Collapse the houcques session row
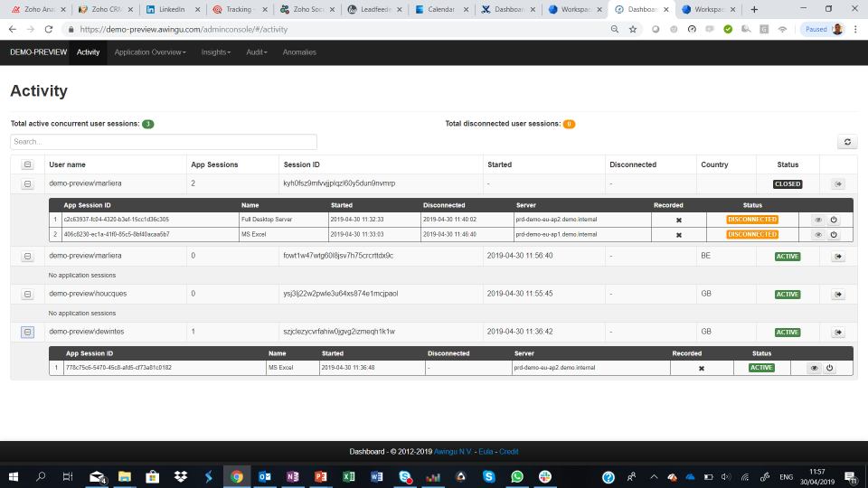Screen dimensions: 868x488 pyautogui.click(x=27, y=295)
